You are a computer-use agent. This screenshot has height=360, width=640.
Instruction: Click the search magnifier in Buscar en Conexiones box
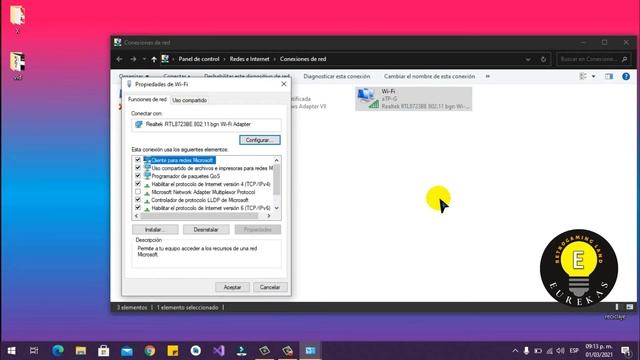click(624, 59)
